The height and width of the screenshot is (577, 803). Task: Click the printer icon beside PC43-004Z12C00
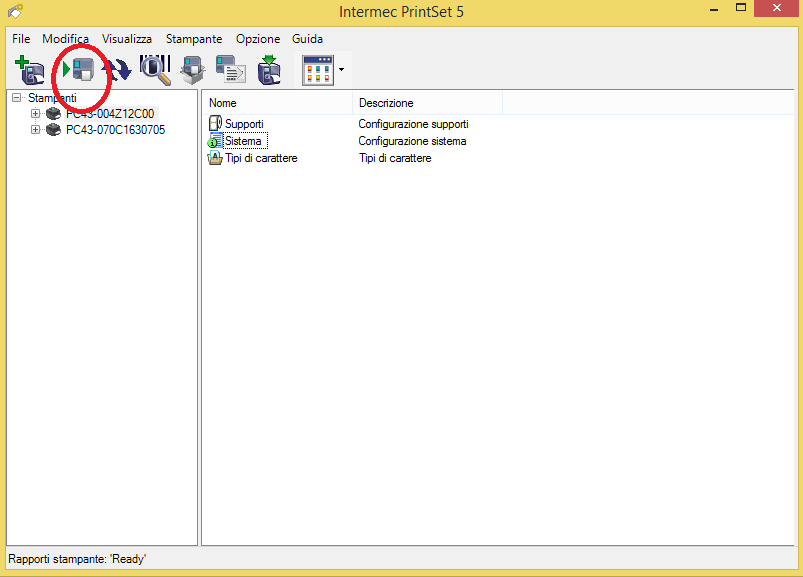[53, 113]
